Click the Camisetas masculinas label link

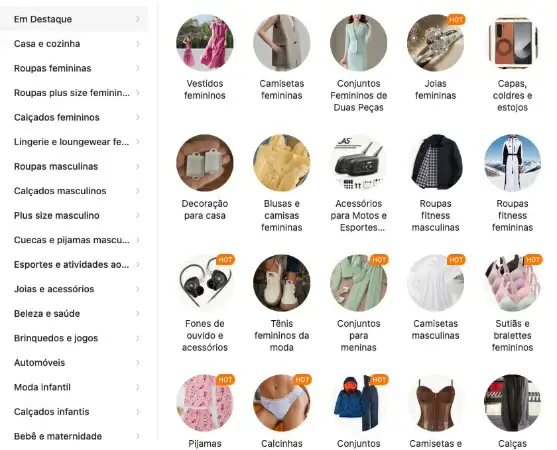pos(436,330)
